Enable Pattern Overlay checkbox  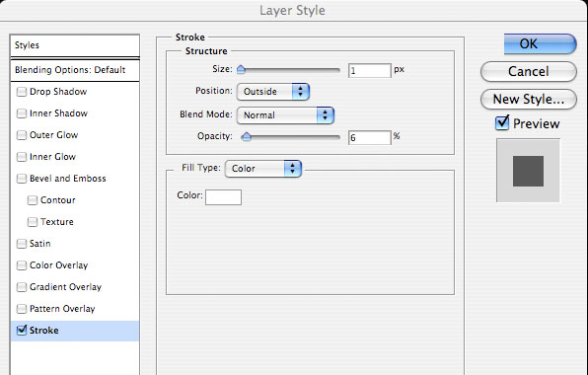tap(22, 309)
